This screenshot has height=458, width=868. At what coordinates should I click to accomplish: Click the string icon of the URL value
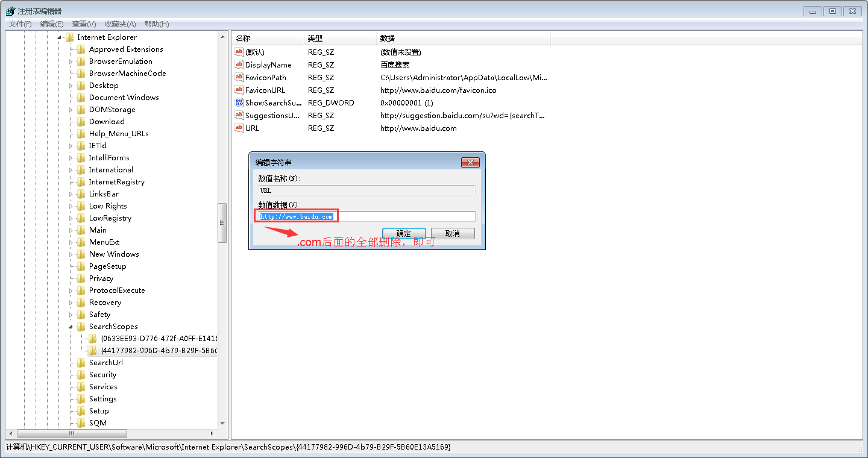tap(239, 128)
